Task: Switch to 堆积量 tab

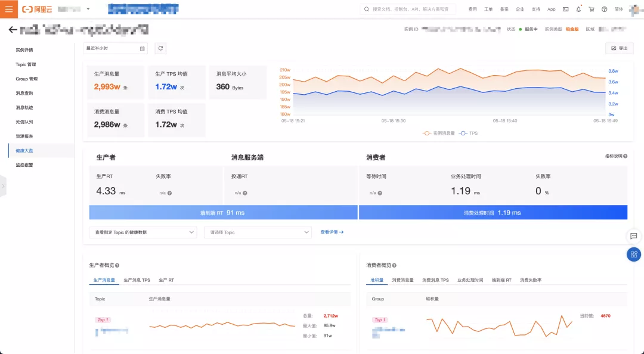Action: [377, 280]
